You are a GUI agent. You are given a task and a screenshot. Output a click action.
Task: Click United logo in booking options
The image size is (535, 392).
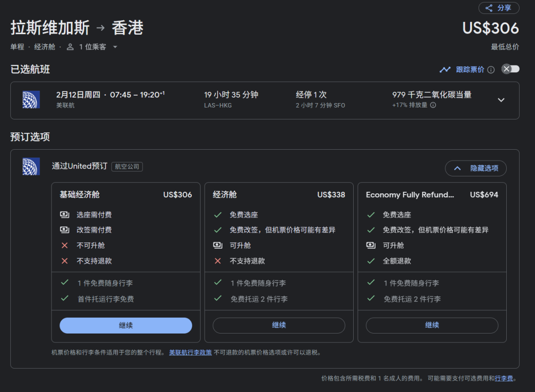31,167
